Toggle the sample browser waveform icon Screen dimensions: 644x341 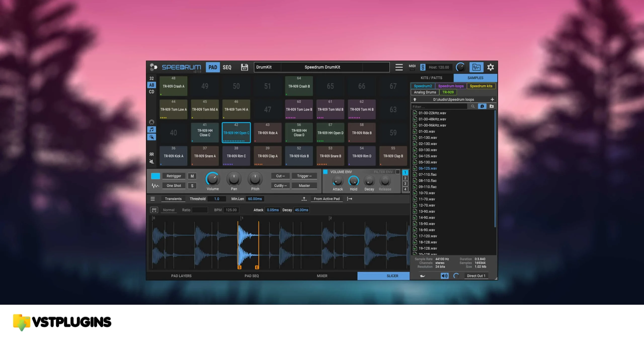click(476, 67)
